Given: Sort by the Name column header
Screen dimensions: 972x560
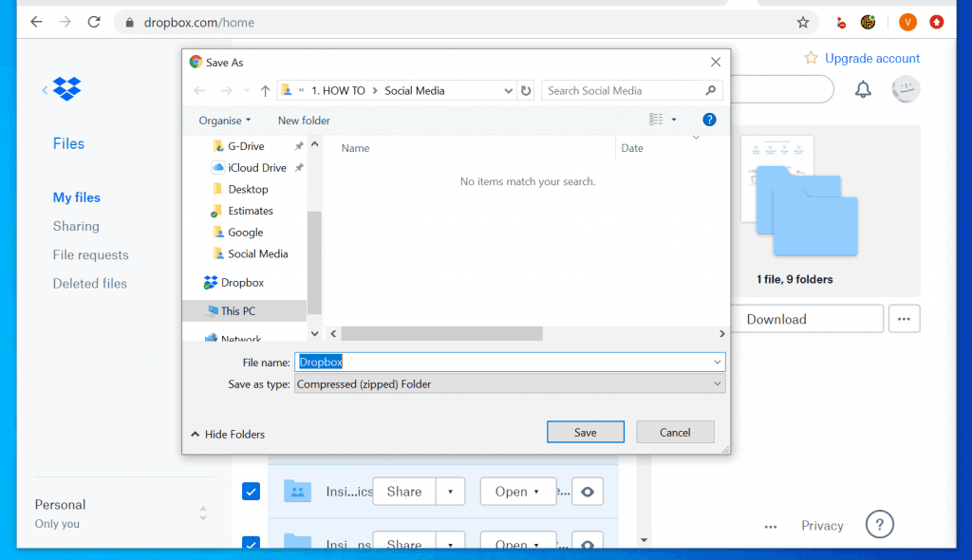Looking at the screenshot, I should point(355,148).
